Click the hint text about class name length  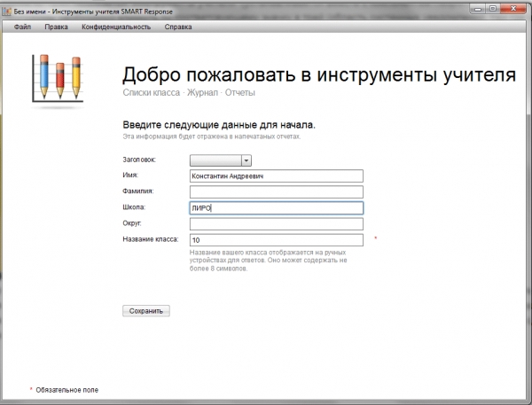point(268,261)
